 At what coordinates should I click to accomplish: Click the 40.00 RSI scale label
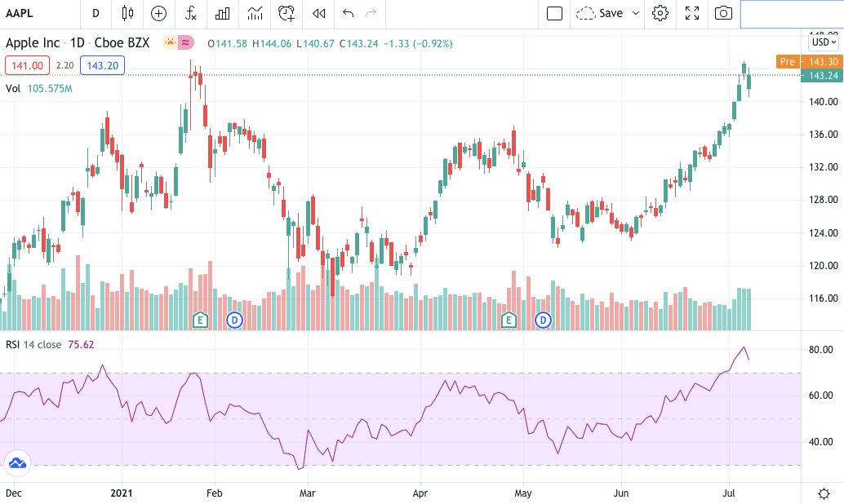coord(821,442)
